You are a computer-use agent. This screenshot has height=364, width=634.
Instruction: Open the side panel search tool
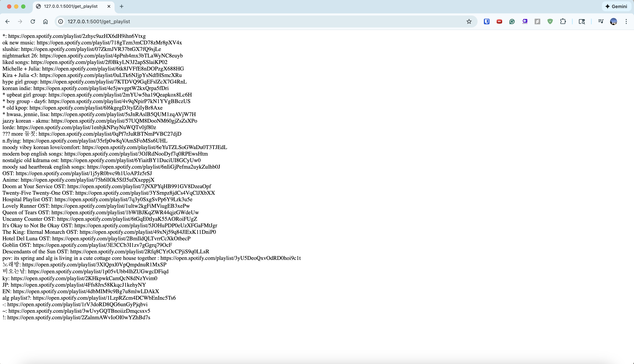[582, 21]
